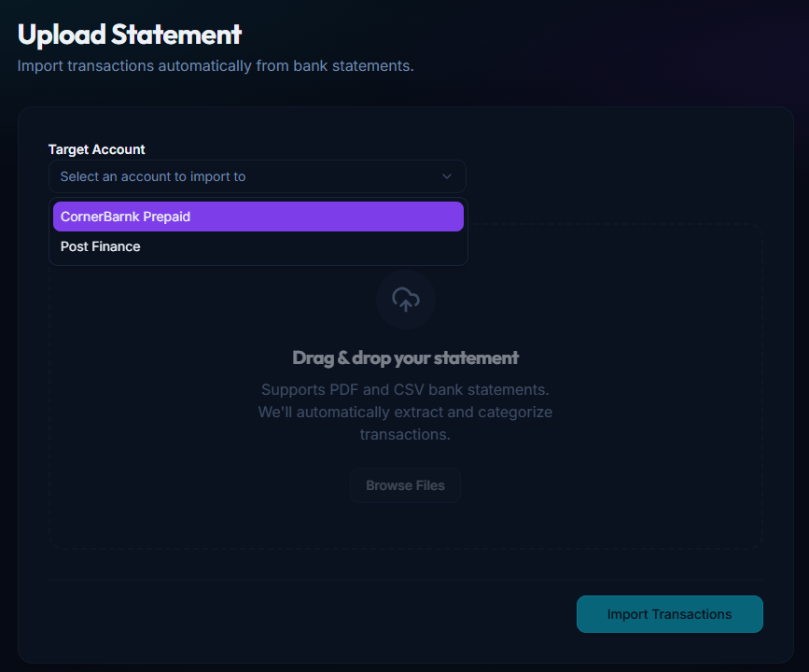This screenshot has height=672, width=809.
Task: Click the horizontal divider above Import Transactions
Action: point(405,580)
